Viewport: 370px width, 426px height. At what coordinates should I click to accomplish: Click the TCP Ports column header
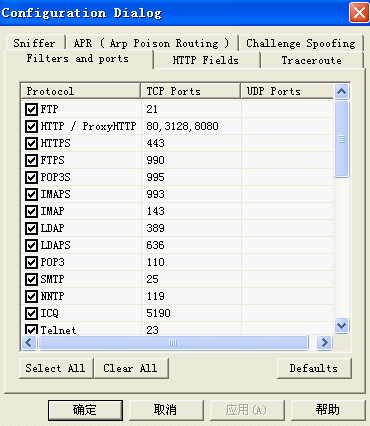click(191, 91)
